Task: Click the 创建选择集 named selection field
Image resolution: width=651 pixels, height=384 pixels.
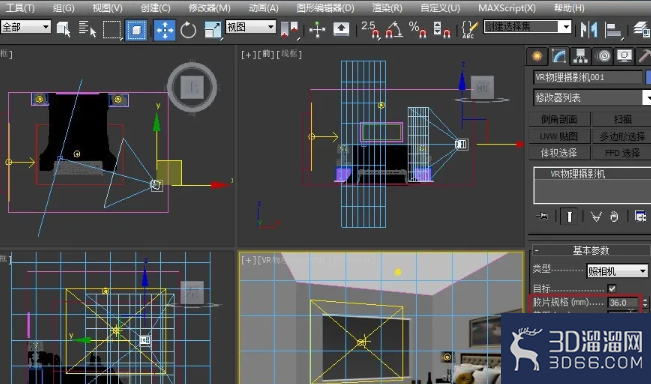Action: 521,27
